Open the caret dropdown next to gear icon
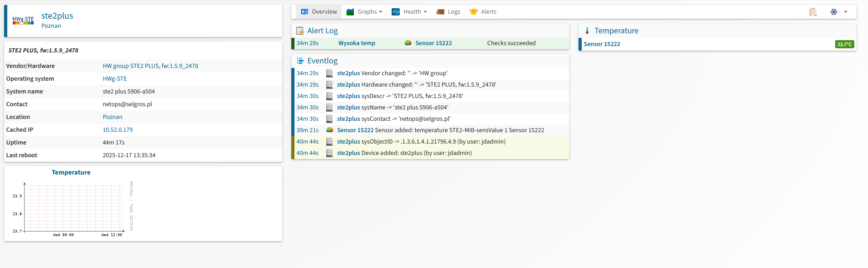Viewport: 868px width, 268px height. coord(846,12)
